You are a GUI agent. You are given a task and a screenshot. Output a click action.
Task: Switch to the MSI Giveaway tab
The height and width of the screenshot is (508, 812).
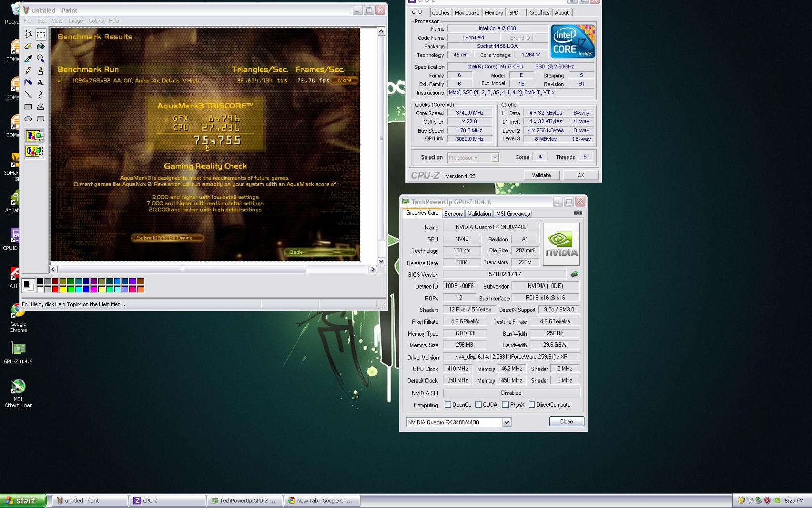pyautogui.click(x=513, y=214)
